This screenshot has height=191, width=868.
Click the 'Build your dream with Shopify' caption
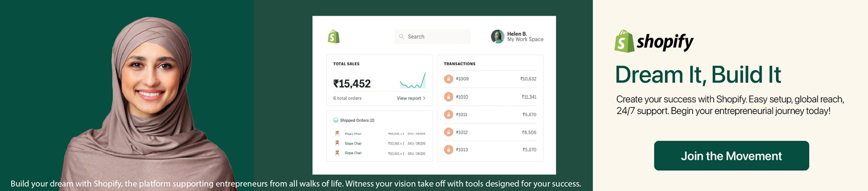(x=296, y=184)
